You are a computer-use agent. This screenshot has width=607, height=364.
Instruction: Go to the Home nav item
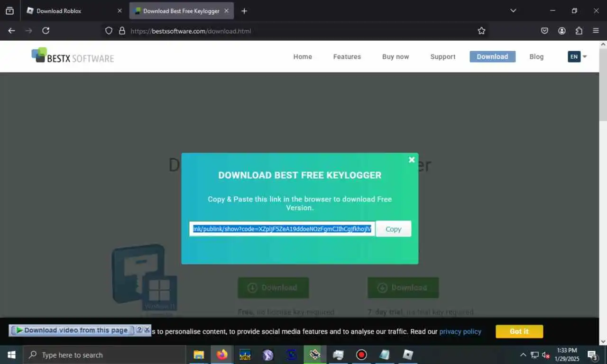[x=303, y=56]
